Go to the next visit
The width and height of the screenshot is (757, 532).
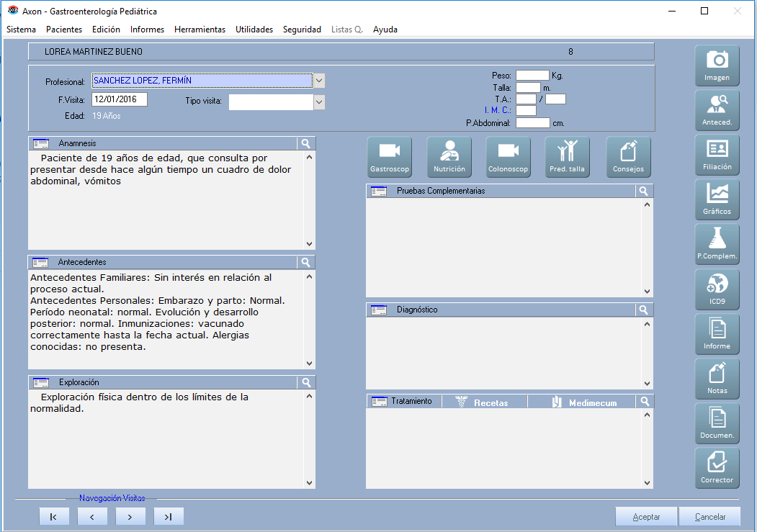130,517
